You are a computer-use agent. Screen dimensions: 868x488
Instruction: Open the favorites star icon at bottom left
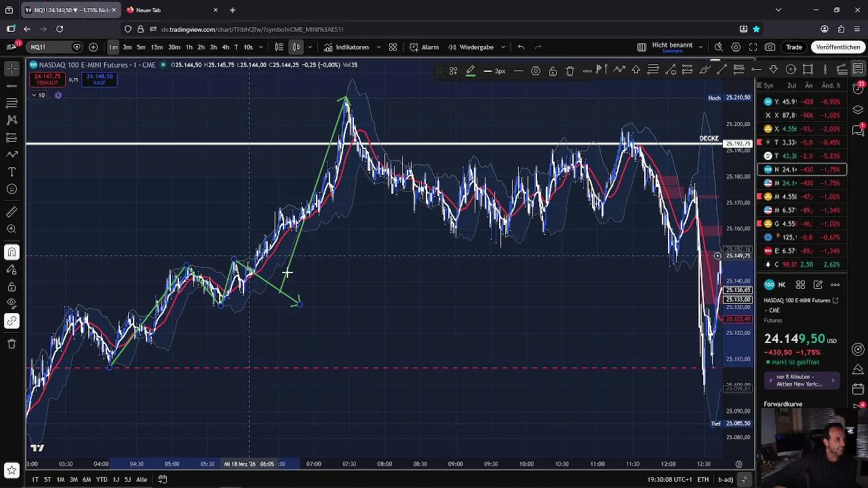pos(12,470)
